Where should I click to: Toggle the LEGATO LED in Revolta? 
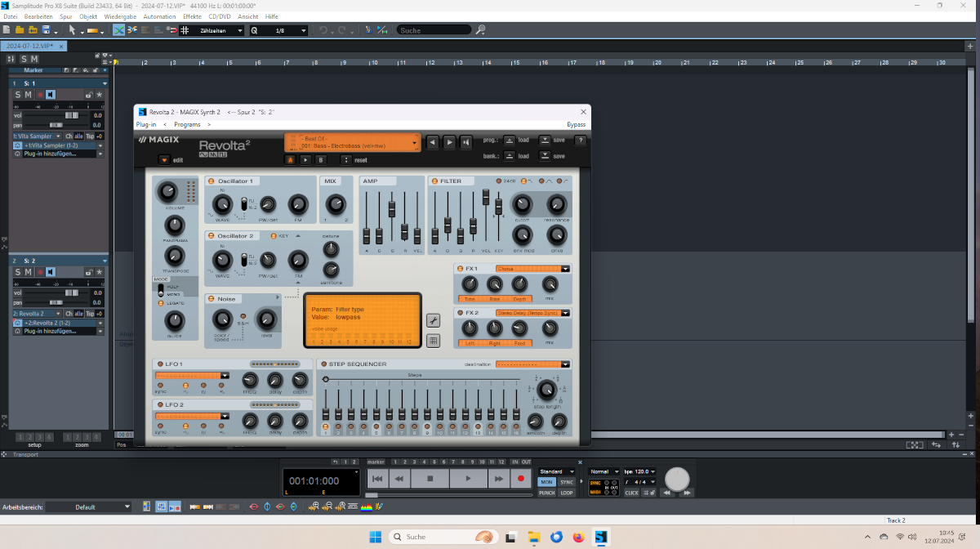pos(160,303)
